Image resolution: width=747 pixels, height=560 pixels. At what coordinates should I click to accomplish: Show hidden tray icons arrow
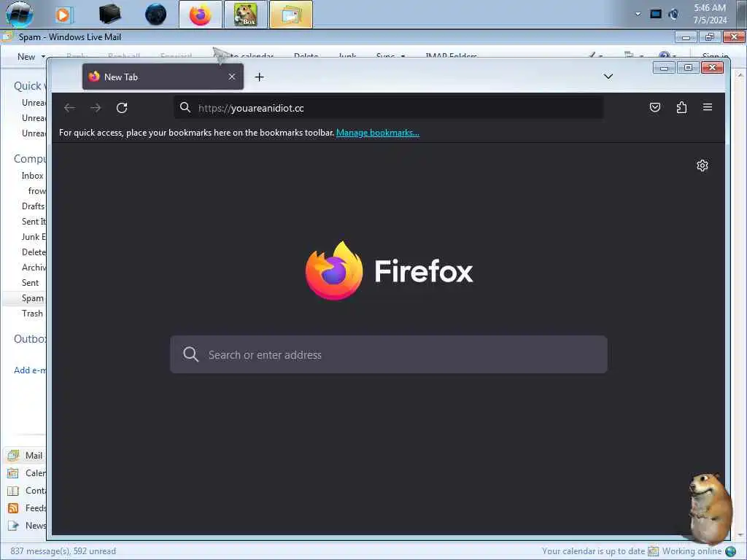point(638,14)
